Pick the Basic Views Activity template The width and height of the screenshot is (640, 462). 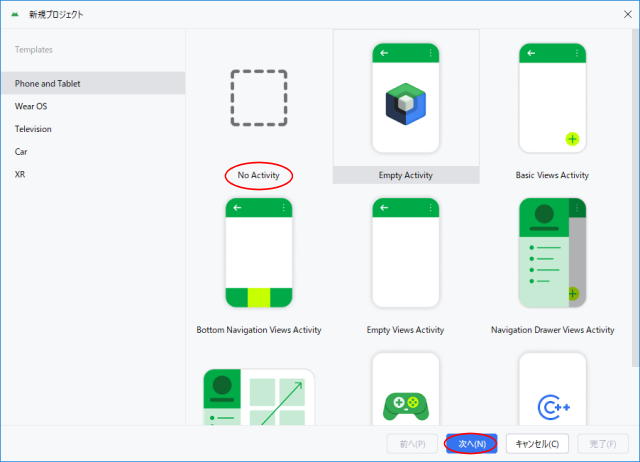pos(552,98)
